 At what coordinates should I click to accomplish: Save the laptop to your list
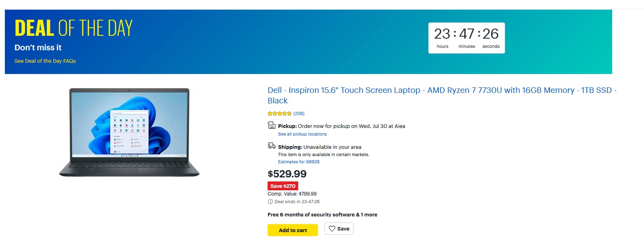coord(339,229)
